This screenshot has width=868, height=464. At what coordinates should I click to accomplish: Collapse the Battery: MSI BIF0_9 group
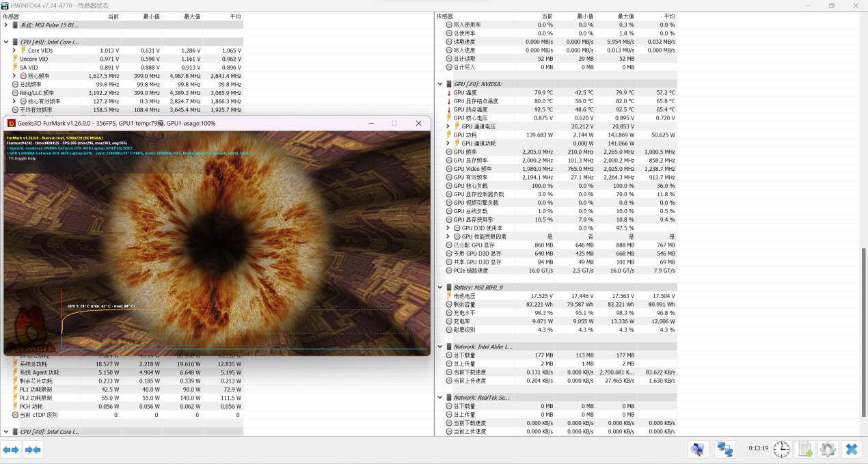pos(440,287)
